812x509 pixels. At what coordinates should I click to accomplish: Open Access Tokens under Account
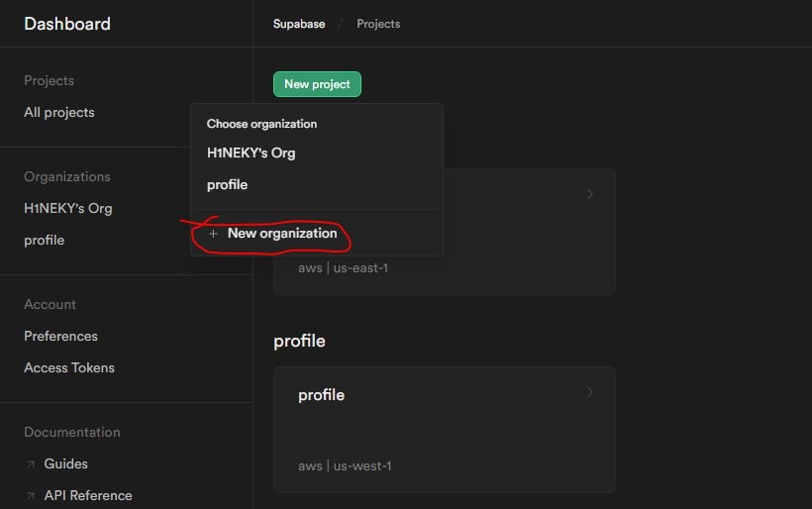(69, 367)
